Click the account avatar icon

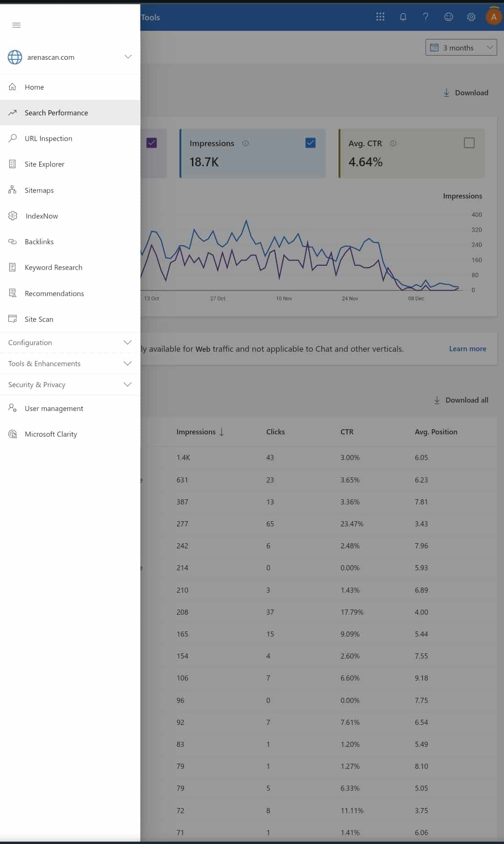click(x=493, y=17)
